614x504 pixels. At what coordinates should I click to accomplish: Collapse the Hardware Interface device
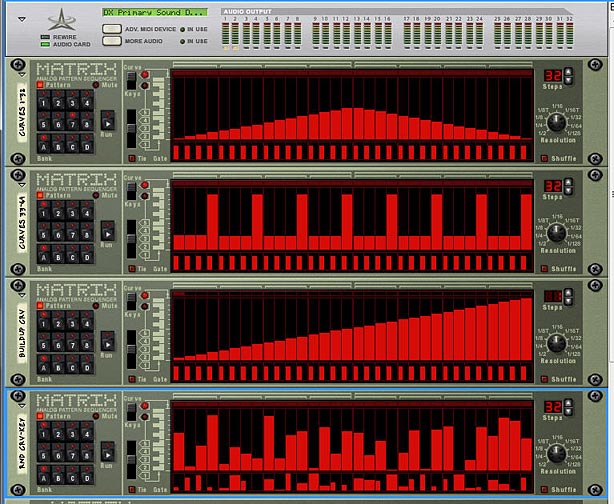22,18
